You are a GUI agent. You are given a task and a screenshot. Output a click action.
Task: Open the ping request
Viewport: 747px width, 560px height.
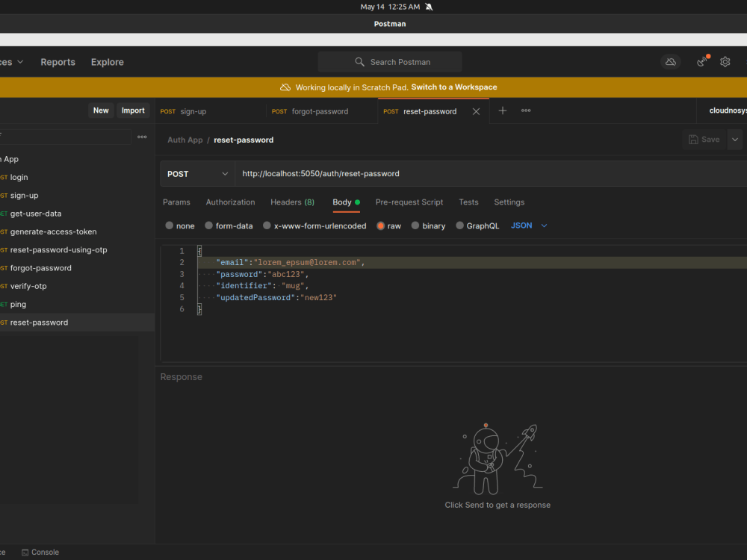(77, 305)
